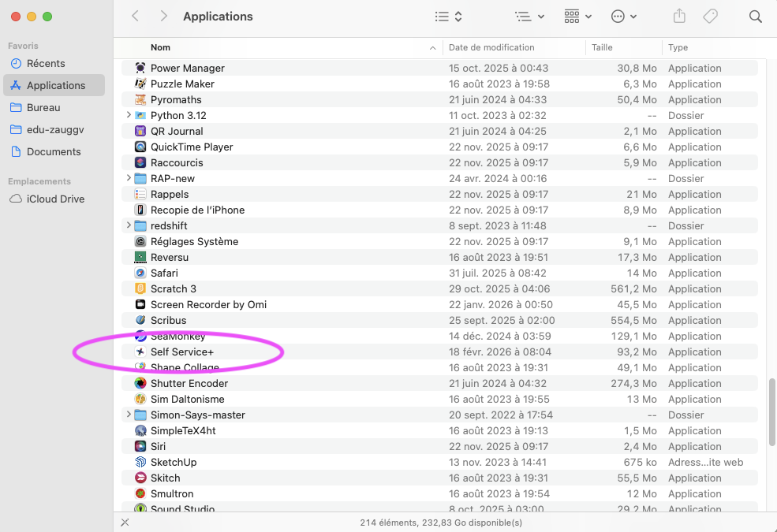Select the Scratch 3 app icon
Image resolution: width=777 pixels, height=532 pixels.
[140, 289]
